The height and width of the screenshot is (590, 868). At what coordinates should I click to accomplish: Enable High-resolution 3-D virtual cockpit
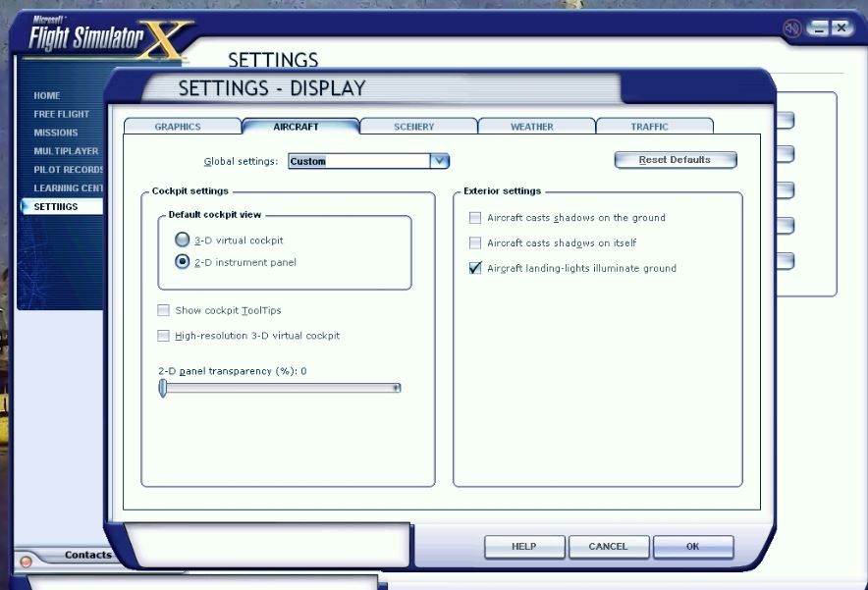[163, 336]
